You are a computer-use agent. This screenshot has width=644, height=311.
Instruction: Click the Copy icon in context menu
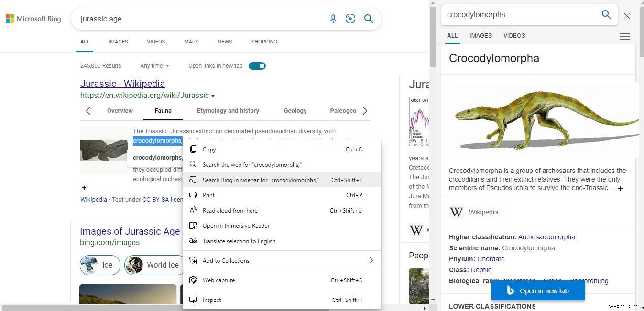tap(193, 150)
